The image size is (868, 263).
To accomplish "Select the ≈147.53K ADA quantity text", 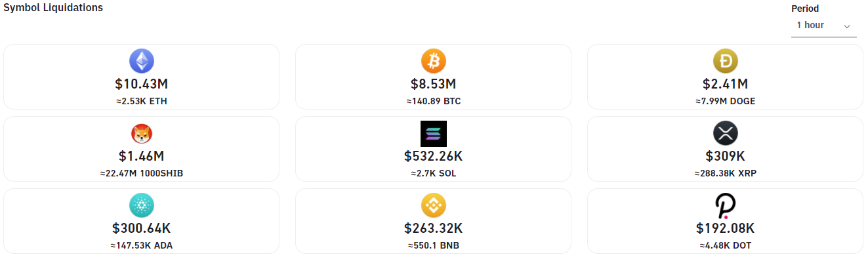I will [141, 245].
